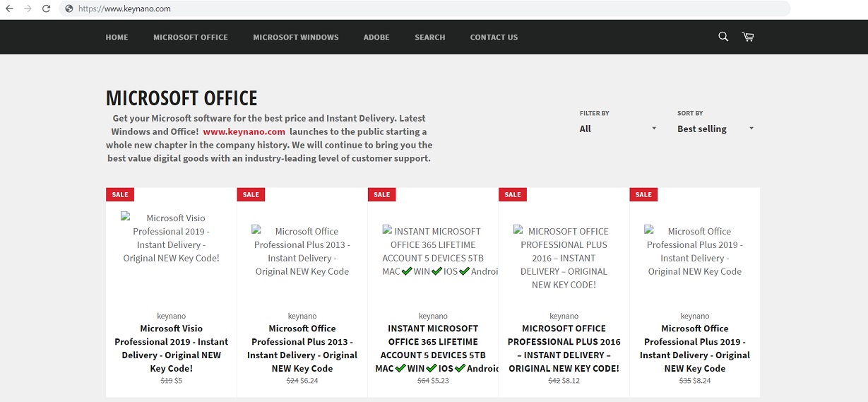Open the ADOBE navigation item

[x=376, y=37]
